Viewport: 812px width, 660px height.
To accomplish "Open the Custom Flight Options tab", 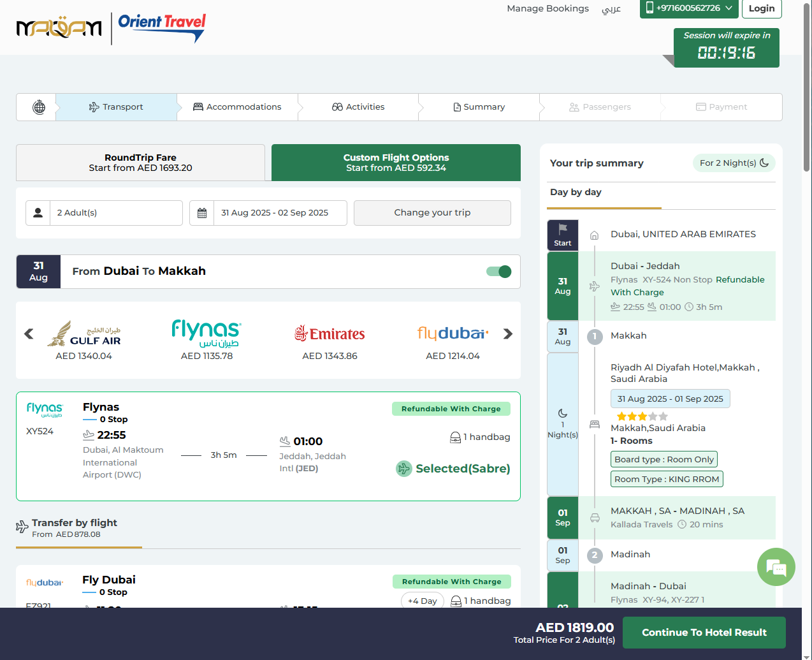I will pos(396,163).
